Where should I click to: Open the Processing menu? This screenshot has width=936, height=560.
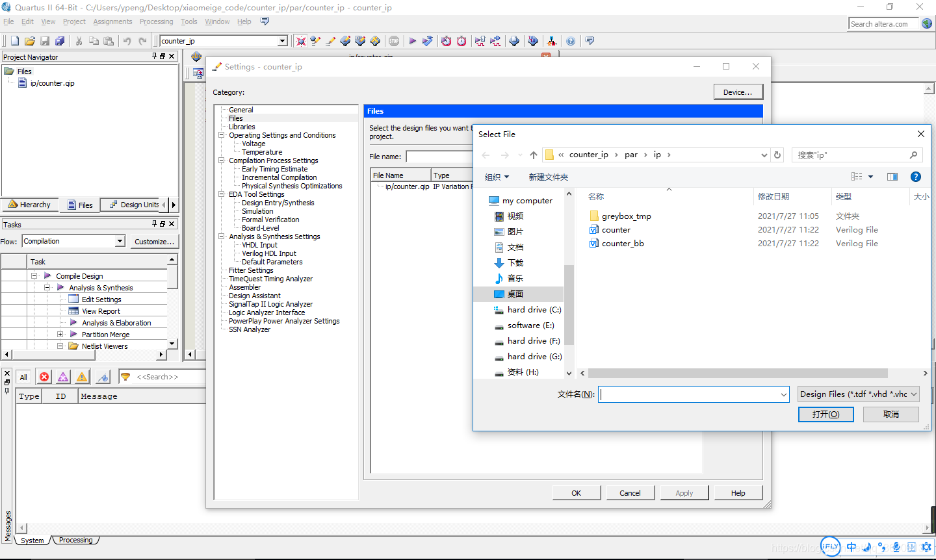coord(156,21)
